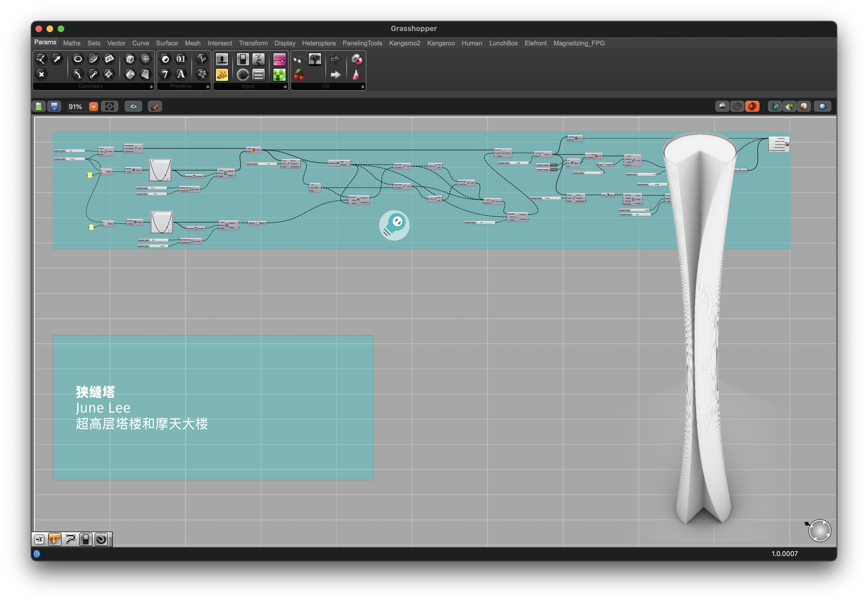Click the zoom extents button
Image resolution: width=868 pixels, height=602 pixels.
110,107
